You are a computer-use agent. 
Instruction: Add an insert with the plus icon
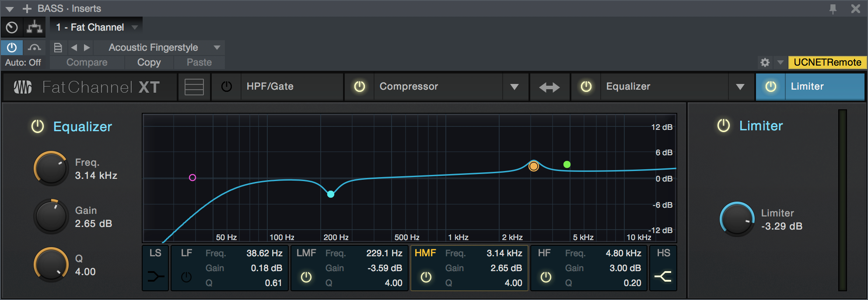pyautogui.click(x=27, y=9)
